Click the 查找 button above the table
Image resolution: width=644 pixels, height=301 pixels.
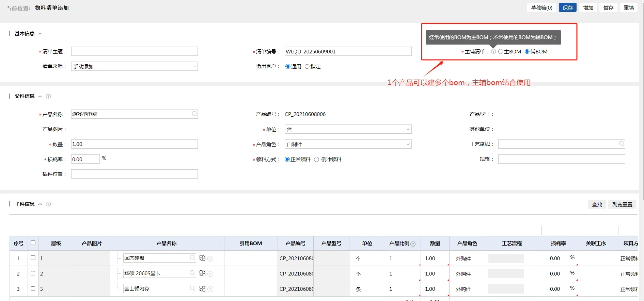click(597, 204)
